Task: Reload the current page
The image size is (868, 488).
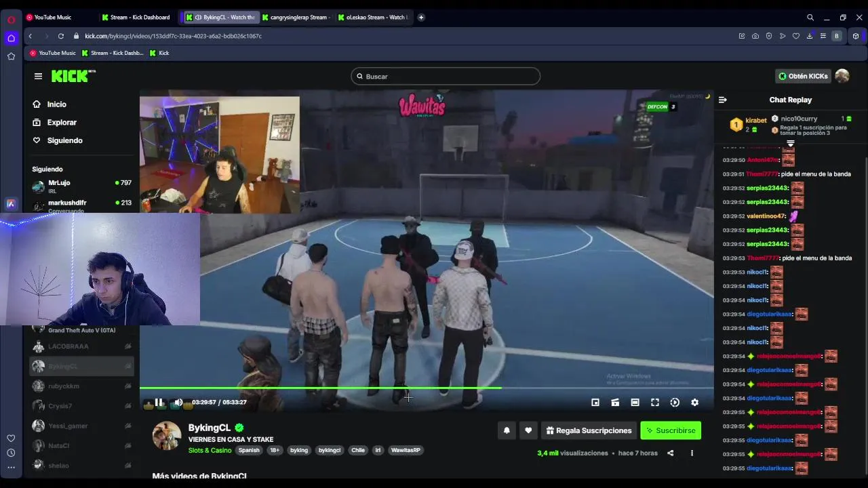Action: pos(61,36)
